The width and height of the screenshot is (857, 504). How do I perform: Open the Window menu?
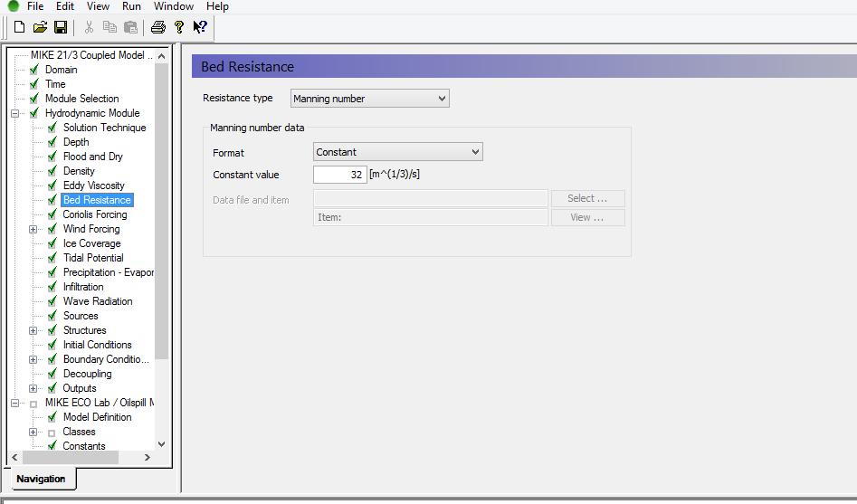coord(174,6)
